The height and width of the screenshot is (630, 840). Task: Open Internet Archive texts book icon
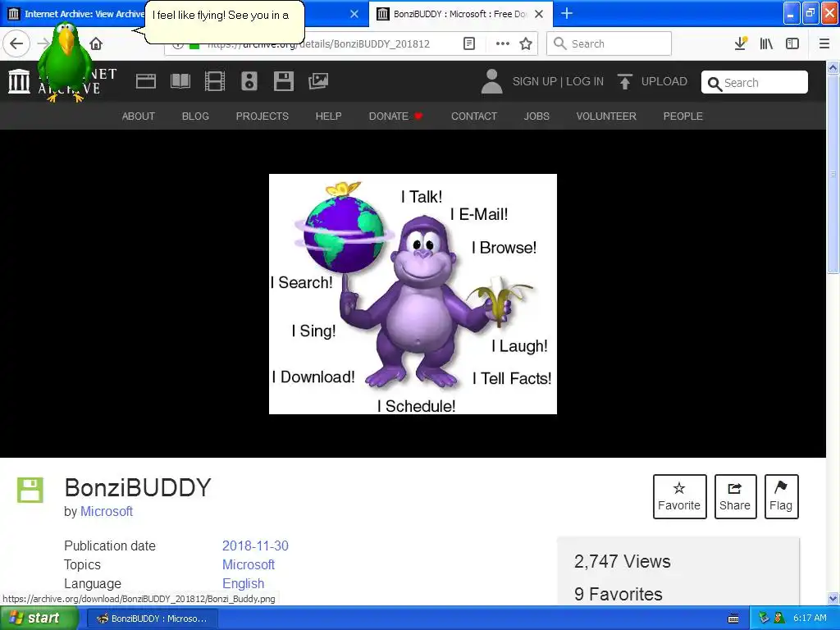tap(180, 81)
